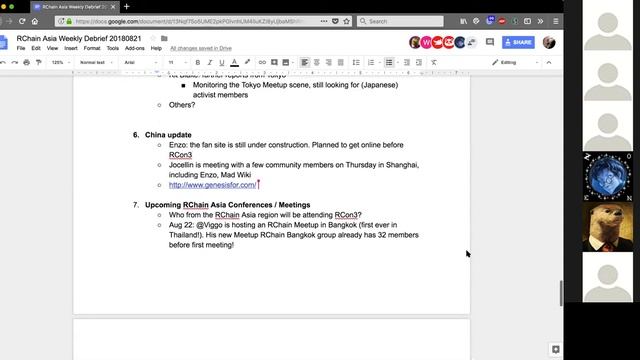
Task: Toggle the bulleted list button
Action: click(x=389, y=62)
